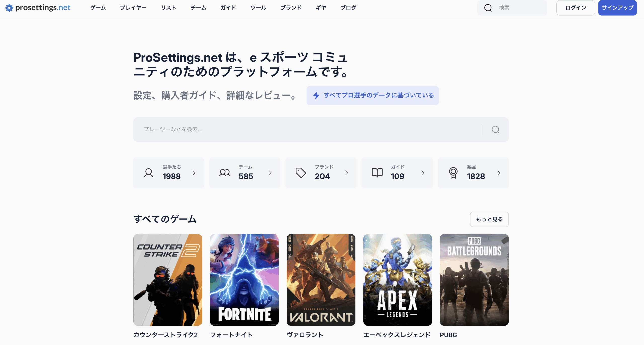Click the person icon in the 選手たち card
The image size is (644, 345).
point(148,173)
